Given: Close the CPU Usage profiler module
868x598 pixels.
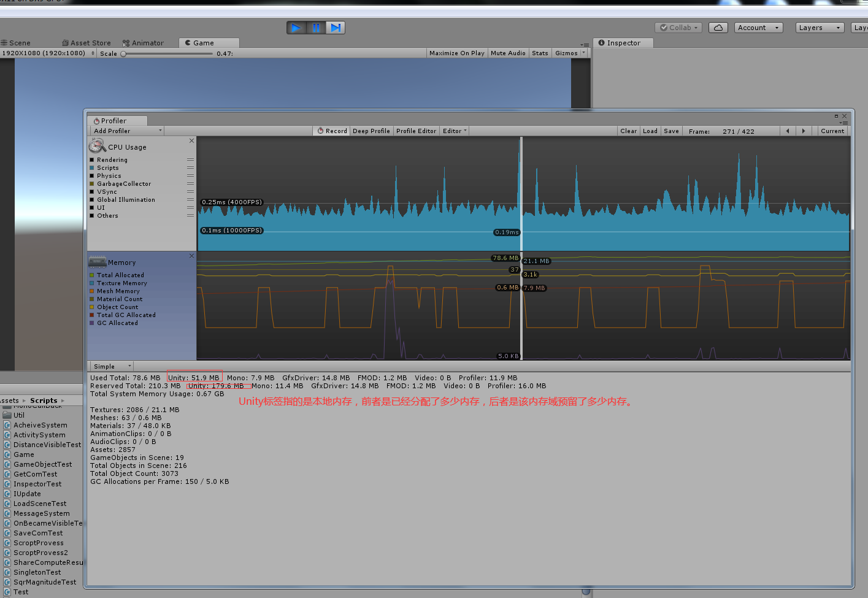Looking at the screenshot, I should click(191, 141).
